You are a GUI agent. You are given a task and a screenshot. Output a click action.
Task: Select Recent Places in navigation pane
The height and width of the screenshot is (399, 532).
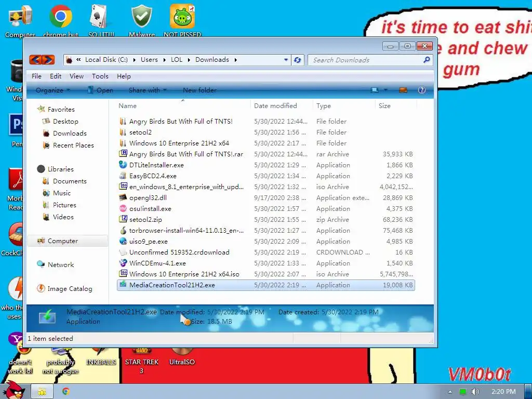(x=73, y=145)
